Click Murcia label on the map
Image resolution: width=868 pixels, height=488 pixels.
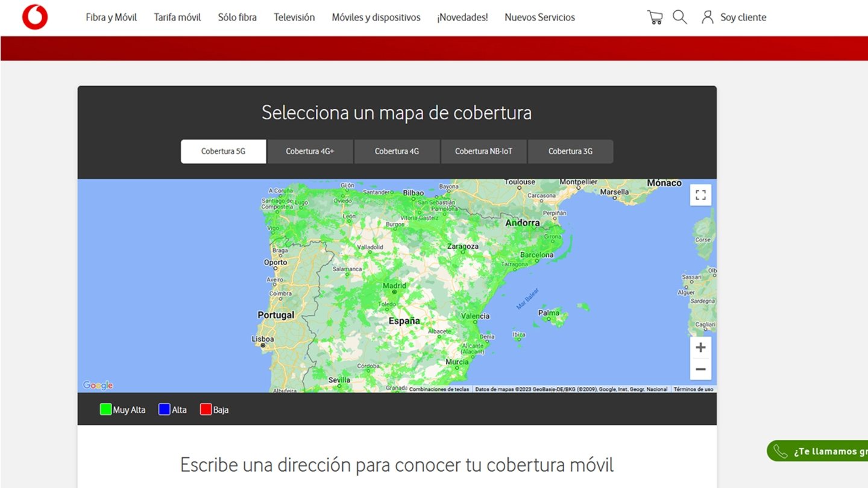457,362
